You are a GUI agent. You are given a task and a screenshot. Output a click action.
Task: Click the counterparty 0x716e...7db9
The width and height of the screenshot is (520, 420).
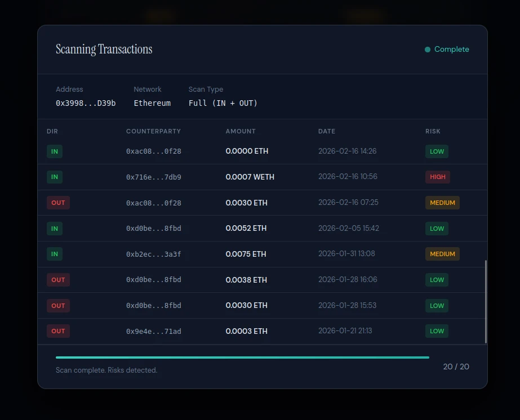coord(154,177)
